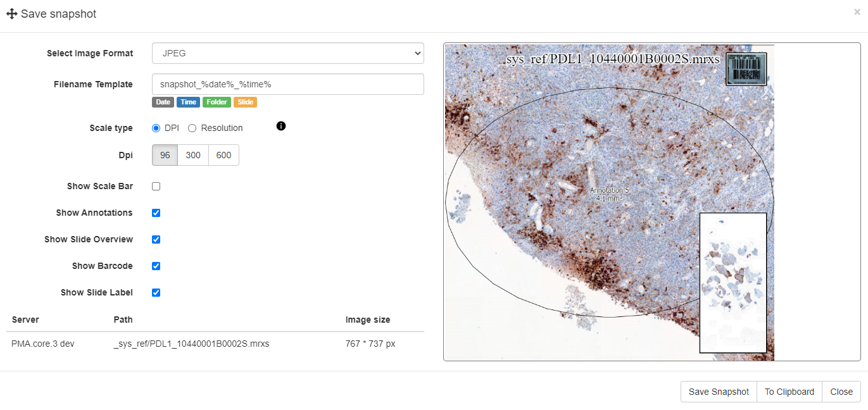Insert the Time tag into the filename
Screen dimensions: 868x410
(188, 102)
